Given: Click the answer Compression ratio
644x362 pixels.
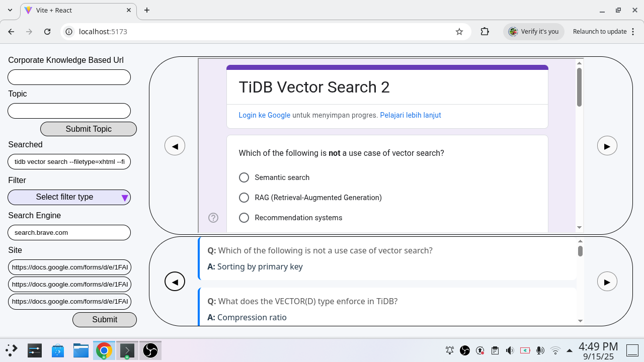Looking at the screenshot, I should pos(252,317).
